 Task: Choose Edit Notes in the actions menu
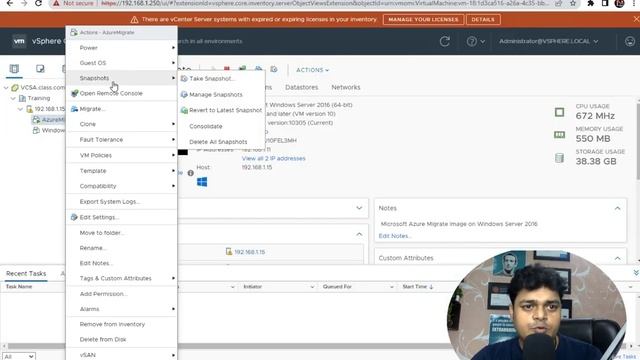122,263
